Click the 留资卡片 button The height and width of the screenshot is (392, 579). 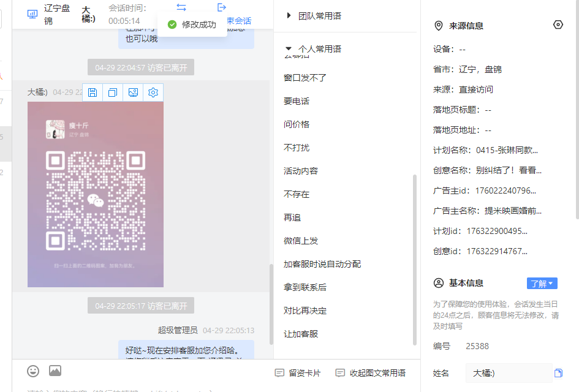(x=298, y=373)
